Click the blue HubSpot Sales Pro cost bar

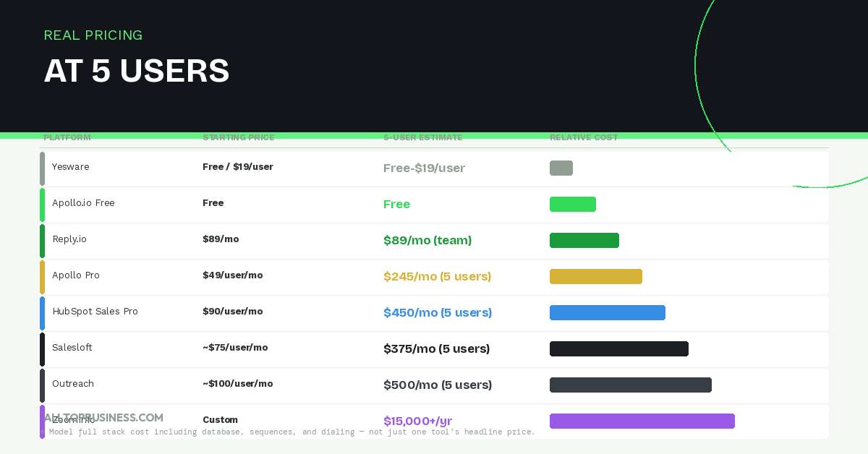(608, 313)
